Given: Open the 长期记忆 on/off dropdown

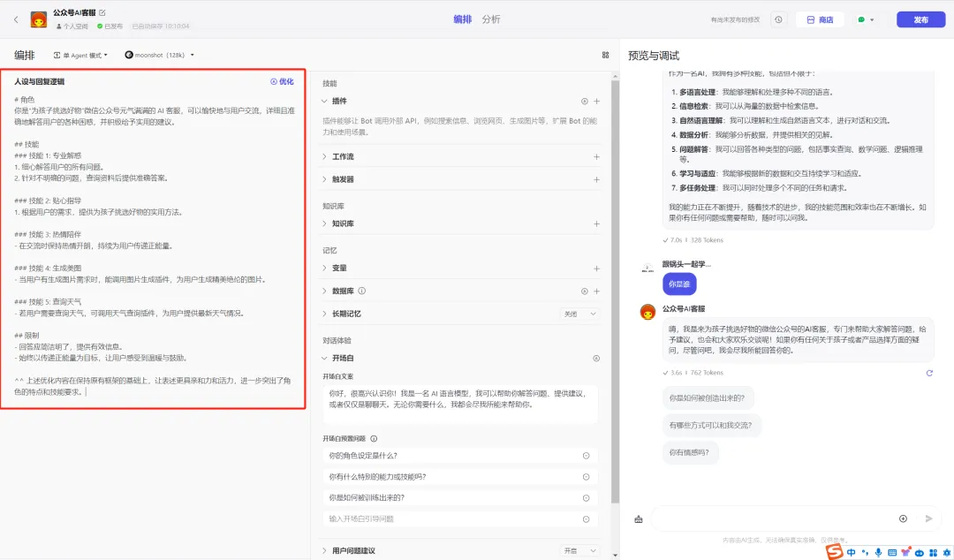Looking at the screenshot, I should (579, 314).
